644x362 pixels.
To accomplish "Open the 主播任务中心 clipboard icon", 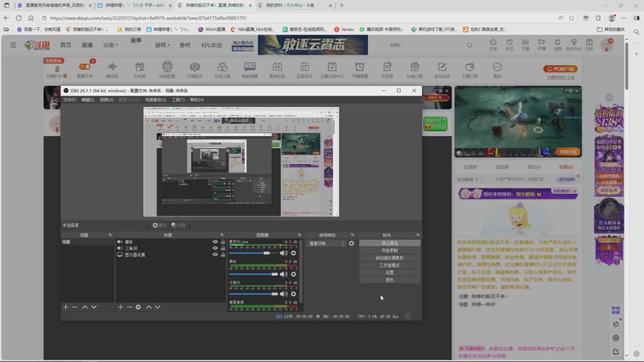I will pyautogui.click(x=332, y=69).
